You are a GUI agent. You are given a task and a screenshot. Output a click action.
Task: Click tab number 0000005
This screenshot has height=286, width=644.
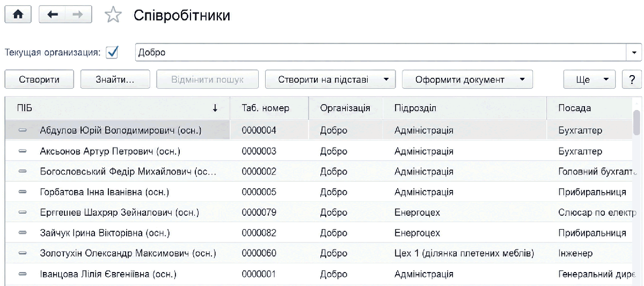[x=259, y=192]
